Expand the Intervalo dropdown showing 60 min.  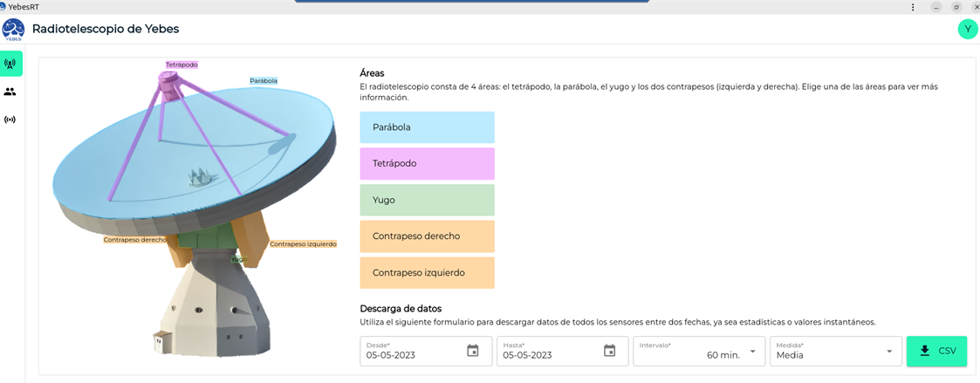point(699,351)
